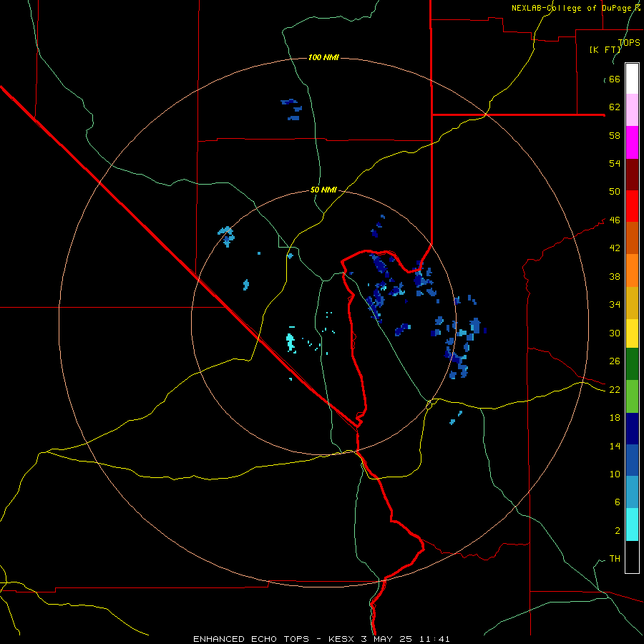644x644 pixels.
Task: Select the cyan legend swatch
Action: (x=632, y=525)
